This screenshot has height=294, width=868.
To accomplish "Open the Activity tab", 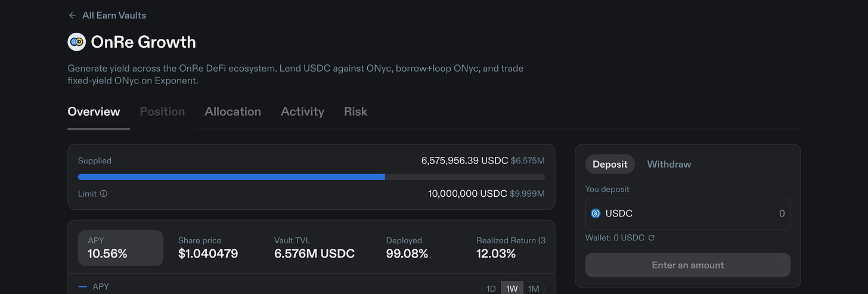I will click(302, 112).
